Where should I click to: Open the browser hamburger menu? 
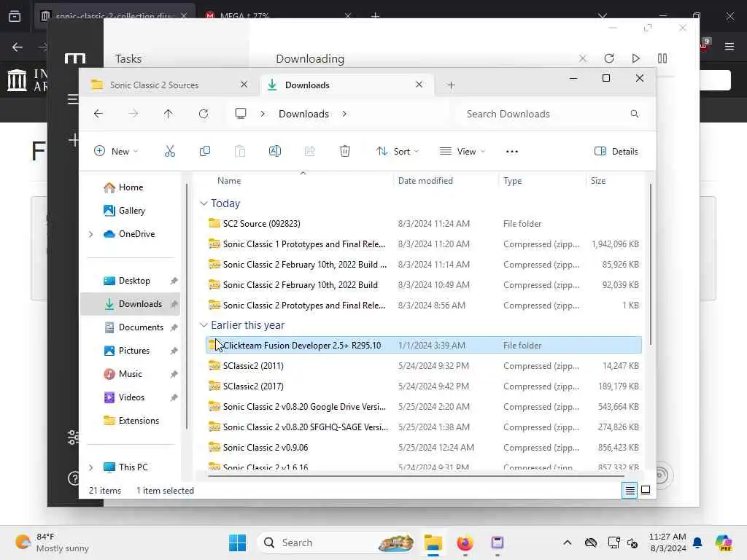pyautogui.click(x=729, y=47)
